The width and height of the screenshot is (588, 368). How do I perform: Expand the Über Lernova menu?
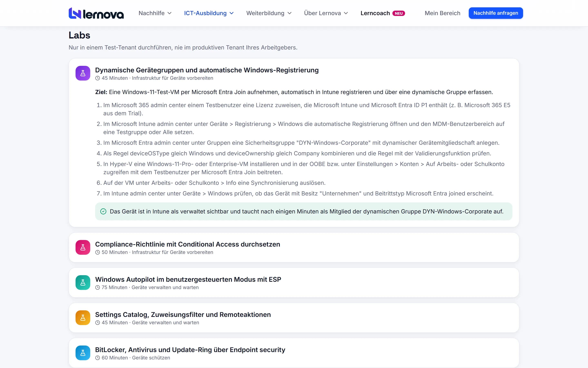[x=326, y=13]
